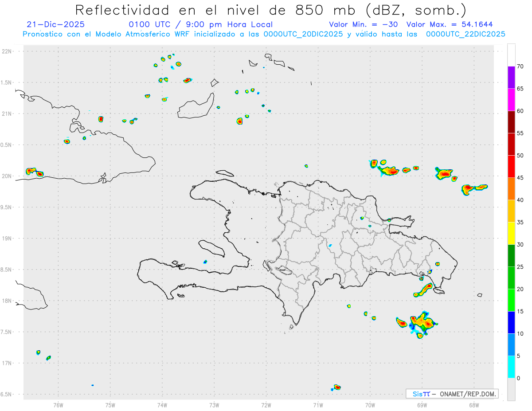Select the "Valor Min. = -30" readout
This screenshot has height=411, width=532.
[364, 25]
